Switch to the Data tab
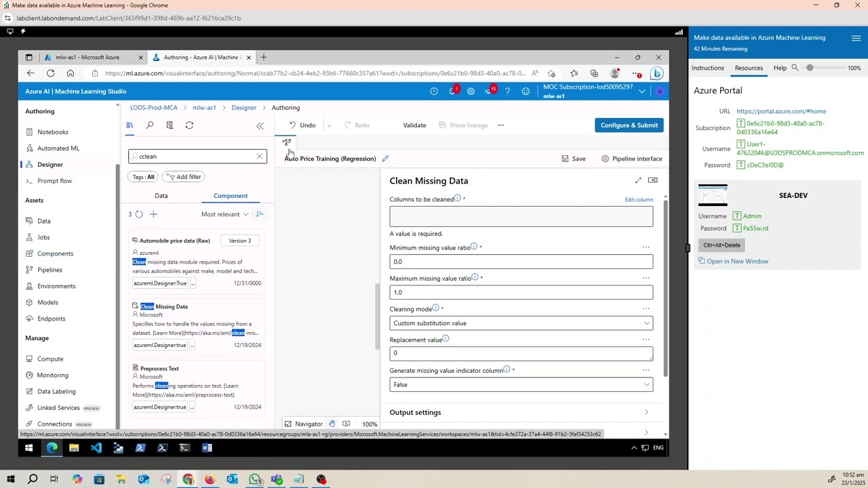The image size is (868, 488). (161, 196)
